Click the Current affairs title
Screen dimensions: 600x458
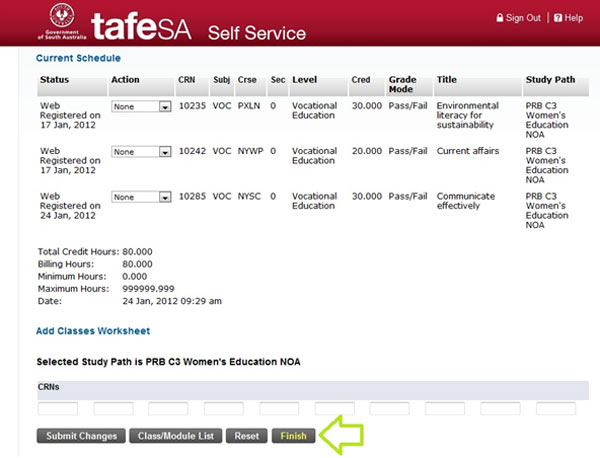click(x=468, y=151)
